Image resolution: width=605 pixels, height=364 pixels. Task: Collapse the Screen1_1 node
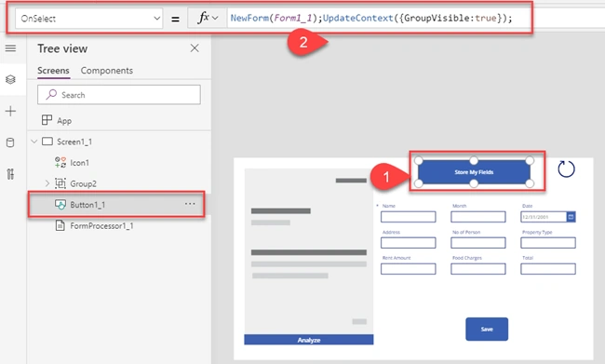[34, 142]
